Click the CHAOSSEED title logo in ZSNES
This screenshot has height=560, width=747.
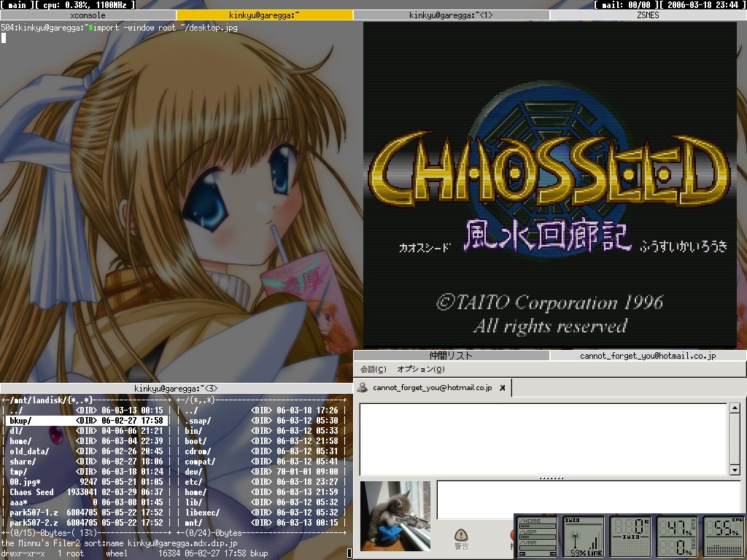tap(549, 169)
